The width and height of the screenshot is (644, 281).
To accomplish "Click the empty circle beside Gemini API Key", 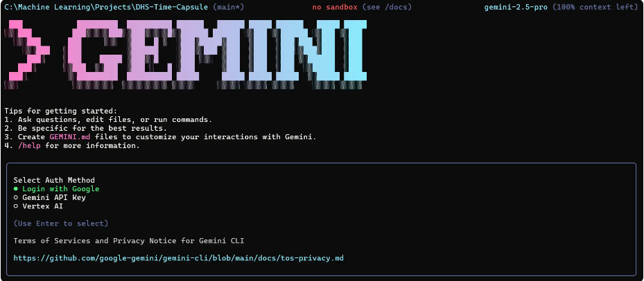I will point(16,198).
